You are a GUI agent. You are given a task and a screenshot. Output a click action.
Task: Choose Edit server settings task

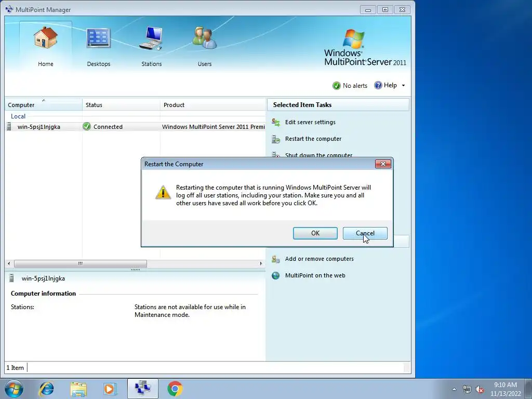310,122
